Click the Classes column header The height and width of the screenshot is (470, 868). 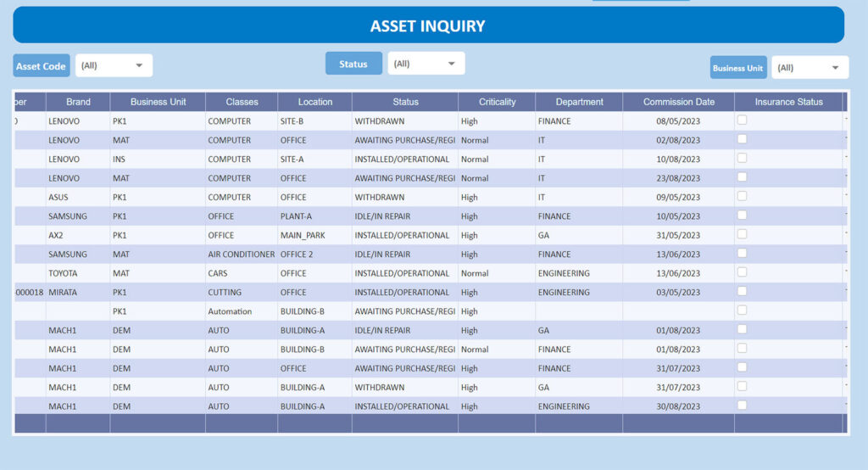click(x=242, y=102)
